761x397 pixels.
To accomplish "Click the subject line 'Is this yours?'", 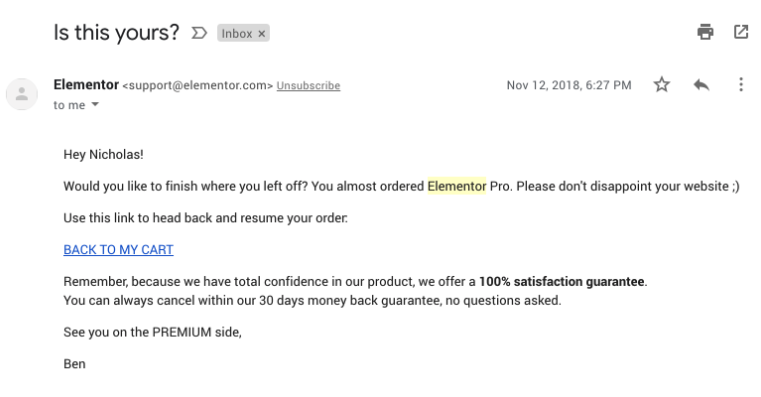I will (x=116, y=33).
